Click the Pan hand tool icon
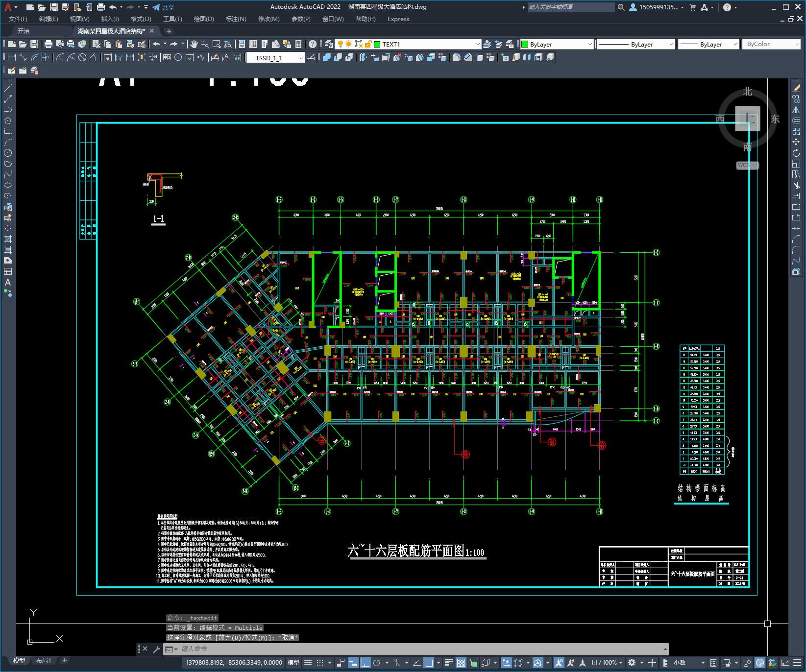The width and height of the screenshot is (806, 672). 194,44
